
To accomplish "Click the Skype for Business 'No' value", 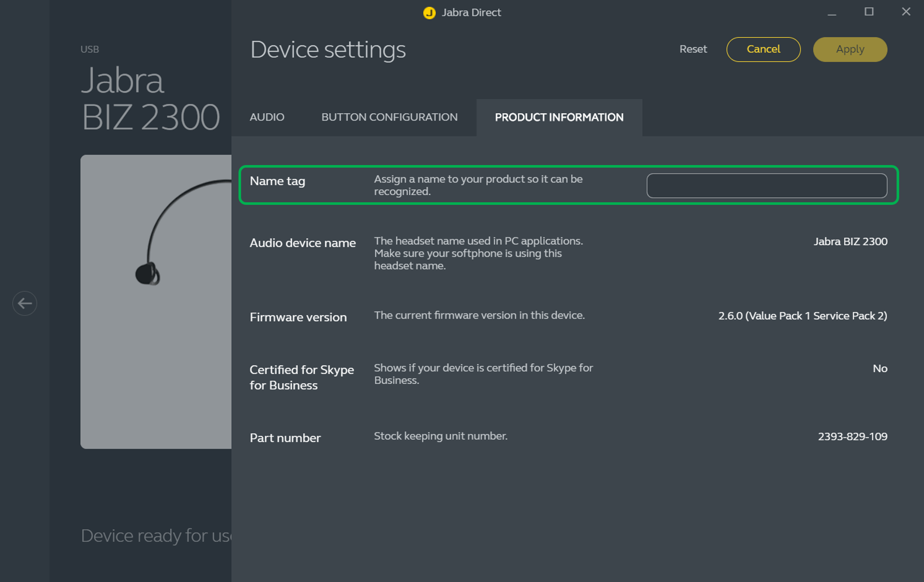I will 880,369.
